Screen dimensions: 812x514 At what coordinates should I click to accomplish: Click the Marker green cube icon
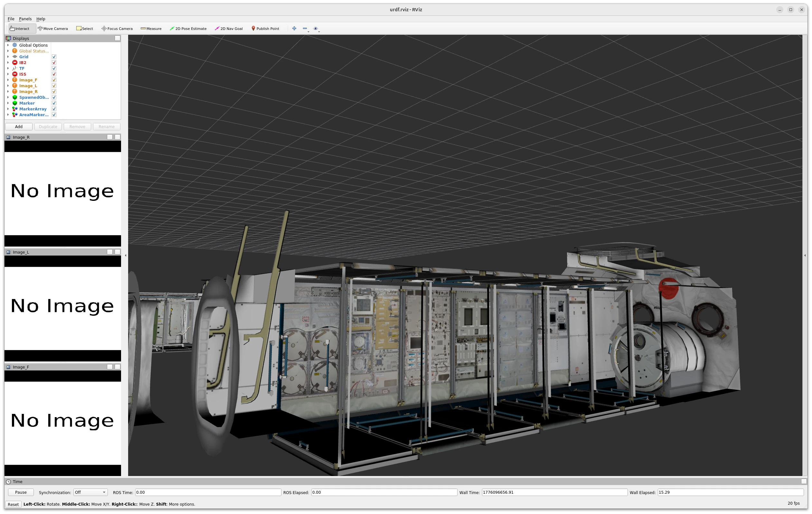point(15,103)
